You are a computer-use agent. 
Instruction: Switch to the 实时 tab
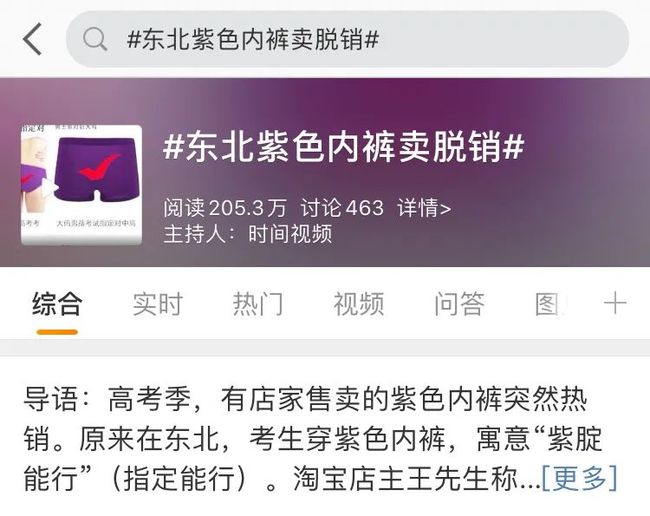coord(158,304)
